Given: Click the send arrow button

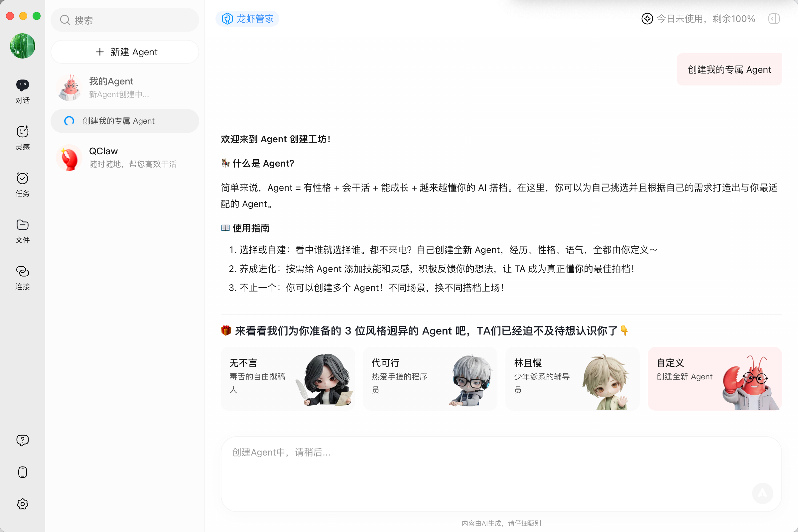Looking at the screenshot, I should 762,493.
